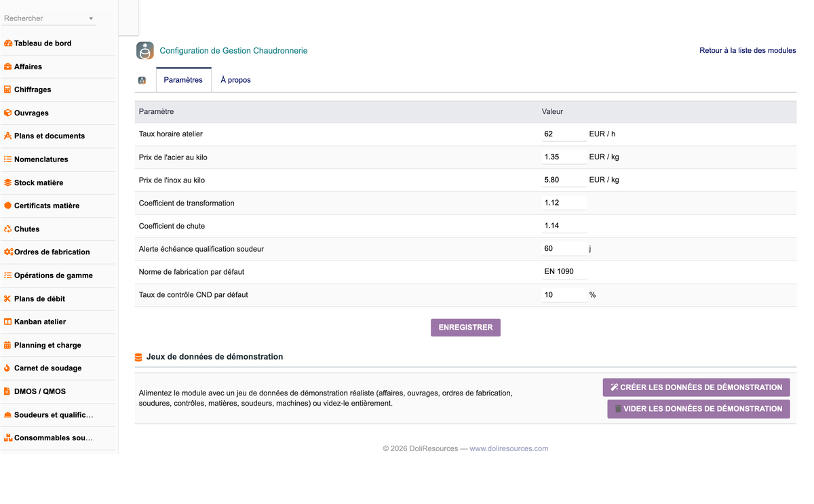Click CRÉER LES DONNÉES DE DÉMONSTRATION button
This screenshot has width=814, height=504.
click(697, 387)
